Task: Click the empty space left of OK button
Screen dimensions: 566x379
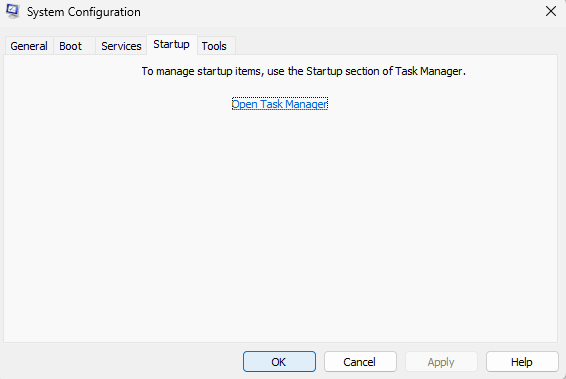Action: coord(123,362)
